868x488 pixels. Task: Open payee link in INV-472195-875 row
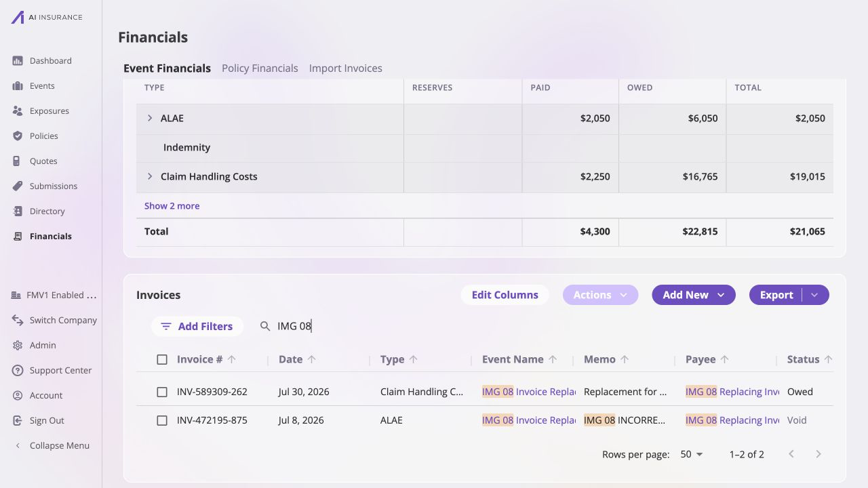732,420
